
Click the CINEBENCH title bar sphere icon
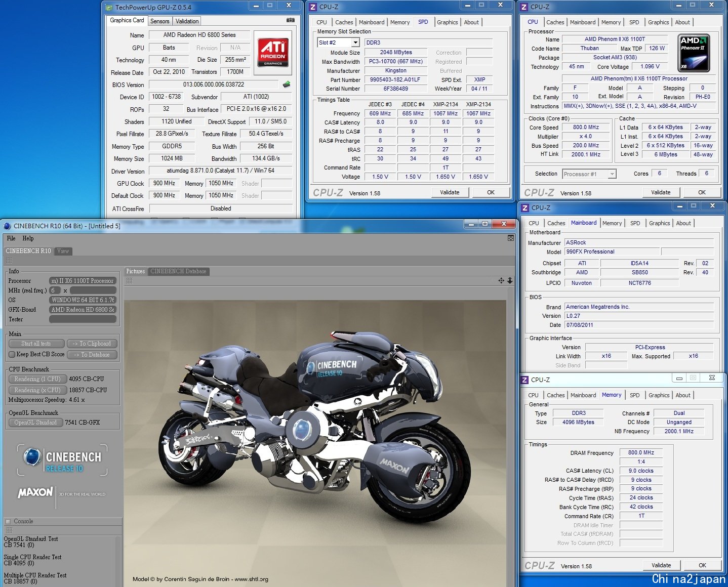click(7, 226)
